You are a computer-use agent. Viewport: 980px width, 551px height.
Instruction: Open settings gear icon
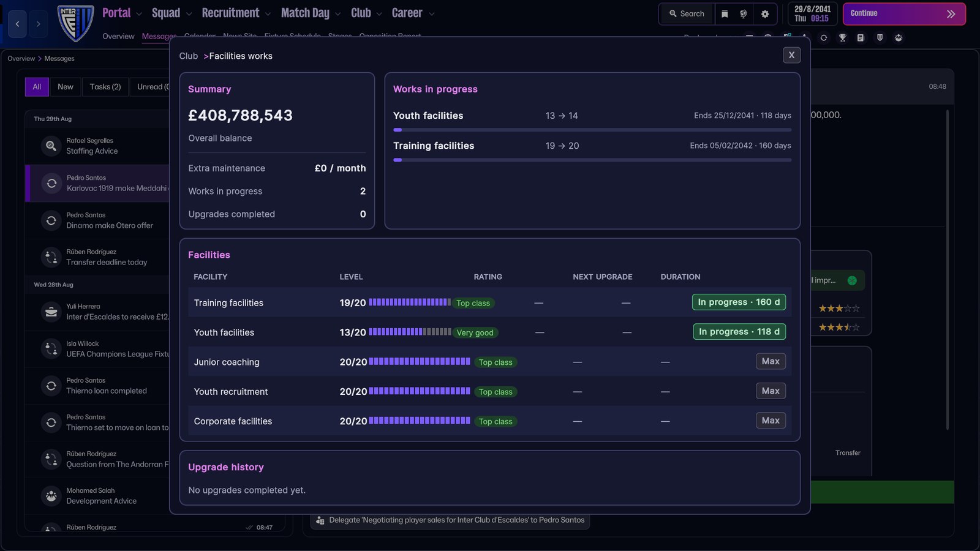pyautogui.click(x=765, y=13)
